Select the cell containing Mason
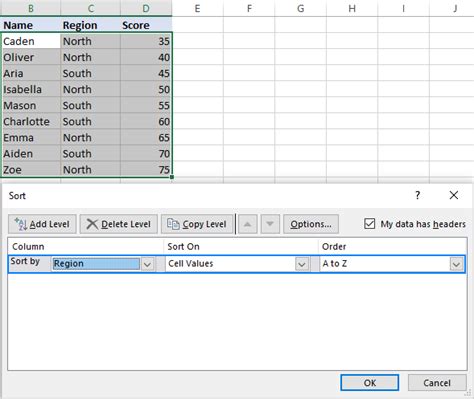The image size is (474, 399). click(x=31, y=105)
